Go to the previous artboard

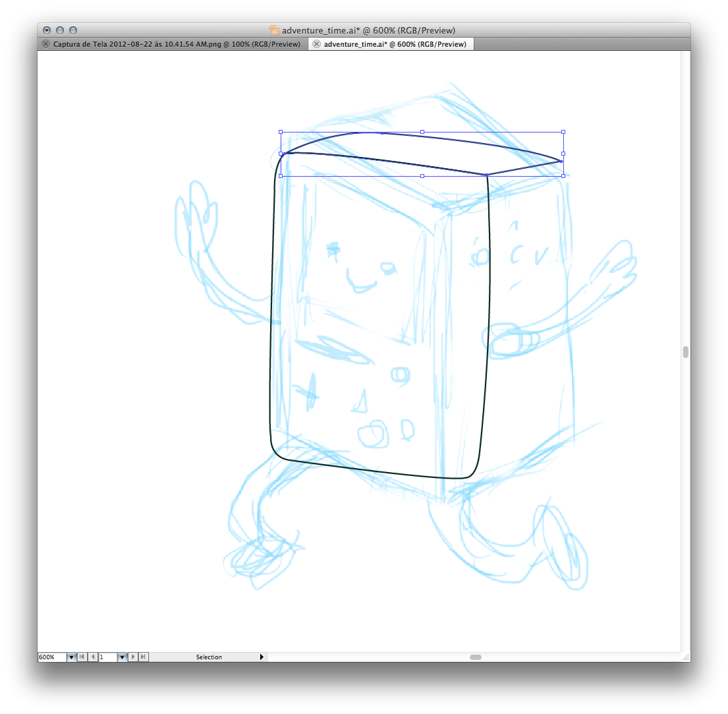[92, 657]
